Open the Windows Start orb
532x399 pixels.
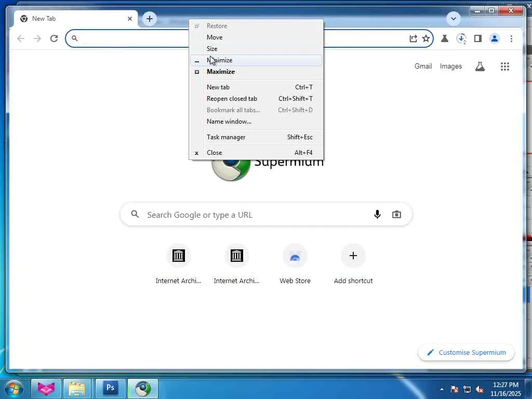coord(14,389)
